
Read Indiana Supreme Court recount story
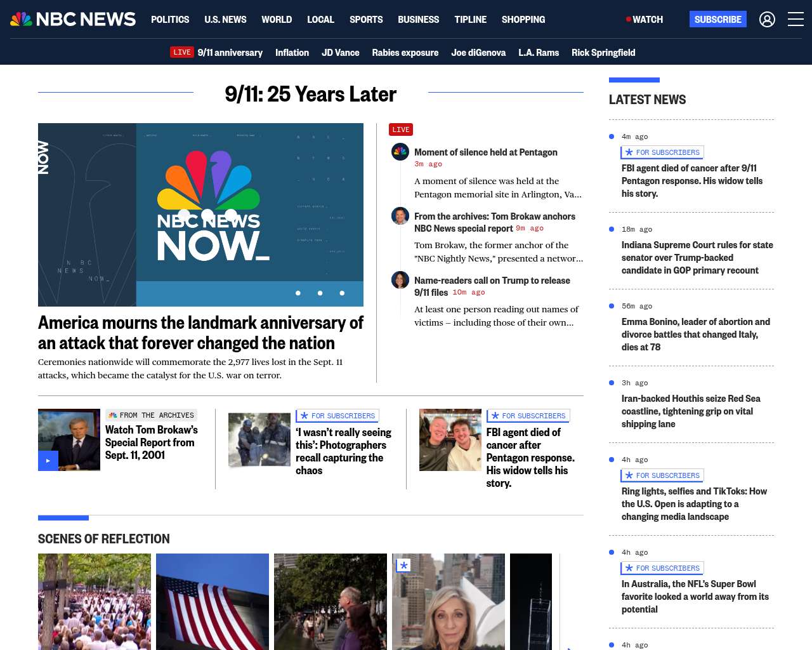click(x=697, y=258)
